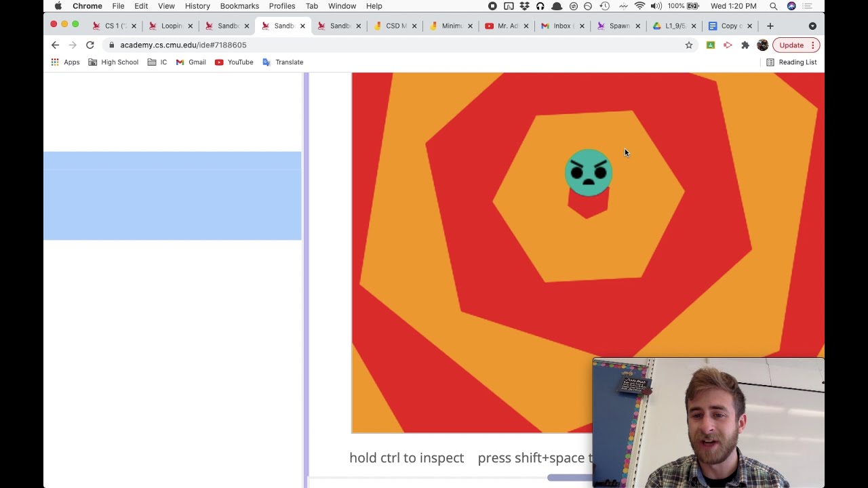The height and width of the screenshot is (488, 868).
Task: Open the volume control in menu bar
Action: [x=656, y=6]
